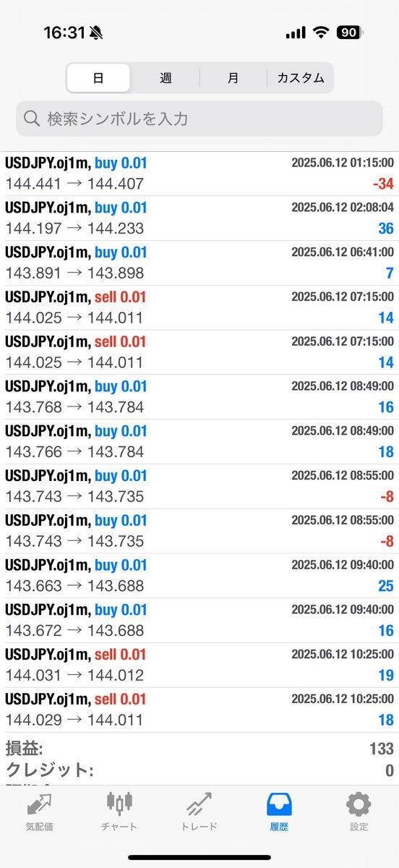Focus the 検索シンボルを入力 search field
The image size is (399, 868).
tap(199, 119)
